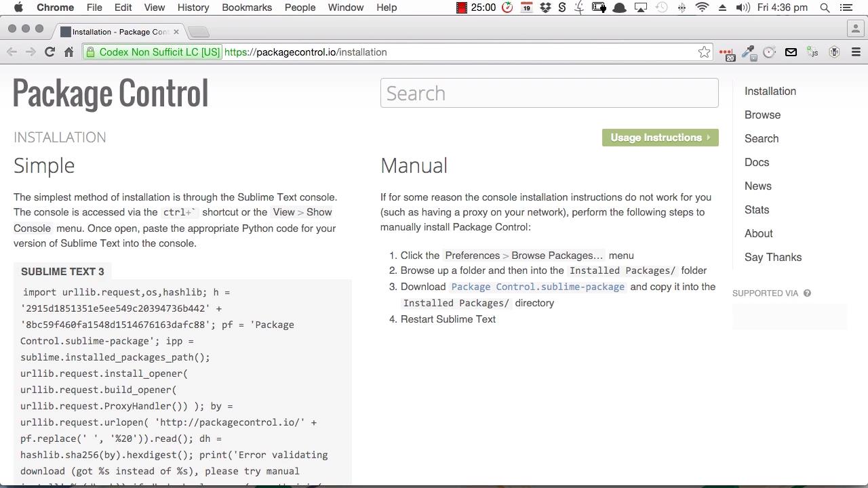Open the News sidebar link

point(758,186)
